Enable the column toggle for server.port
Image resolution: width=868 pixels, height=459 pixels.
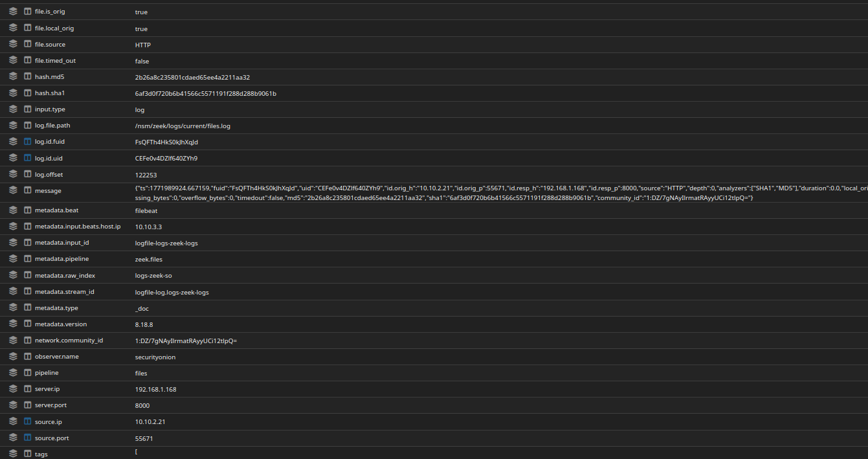(27, 405)
